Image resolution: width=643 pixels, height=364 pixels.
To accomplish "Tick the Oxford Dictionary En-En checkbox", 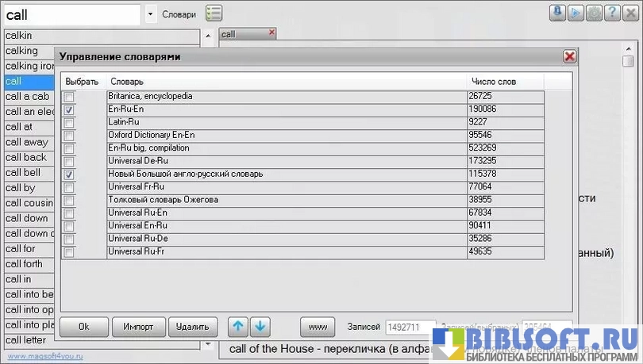I will 69,136.
